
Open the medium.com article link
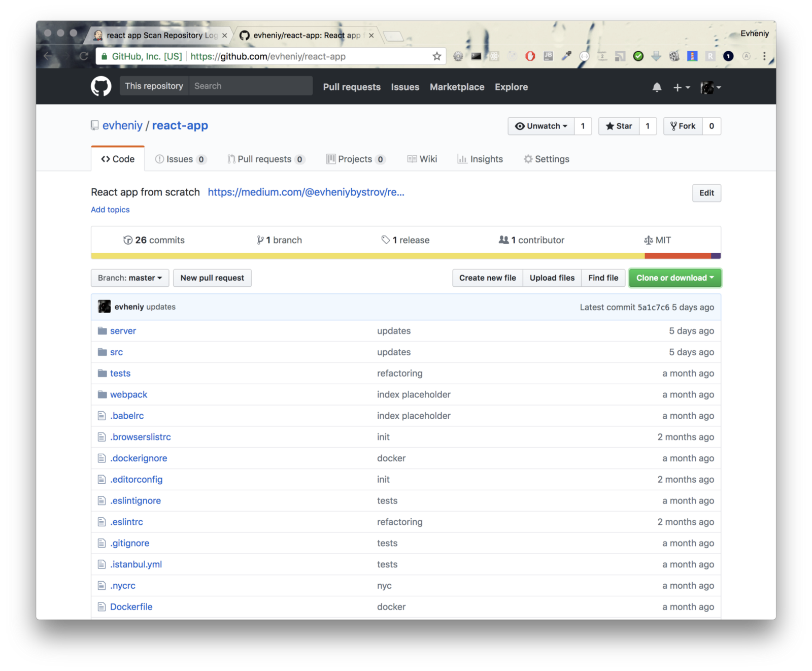(x=306, y=192)
